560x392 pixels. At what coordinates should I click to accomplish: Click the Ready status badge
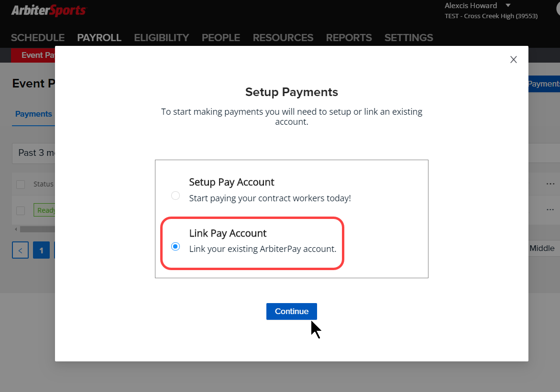[x=44, y=210]
